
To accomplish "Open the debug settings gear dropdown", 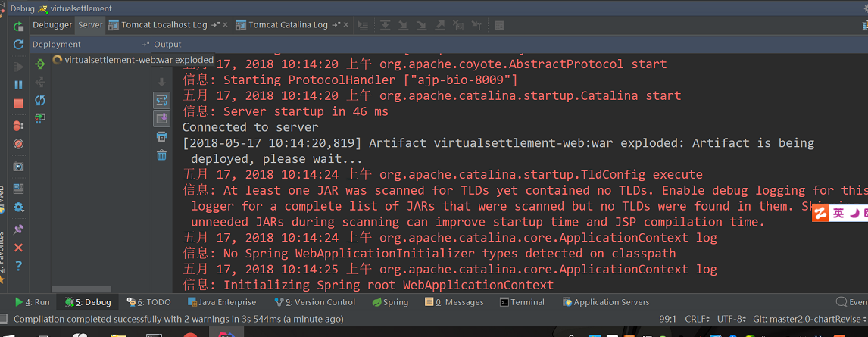I will tap(18, 208).
